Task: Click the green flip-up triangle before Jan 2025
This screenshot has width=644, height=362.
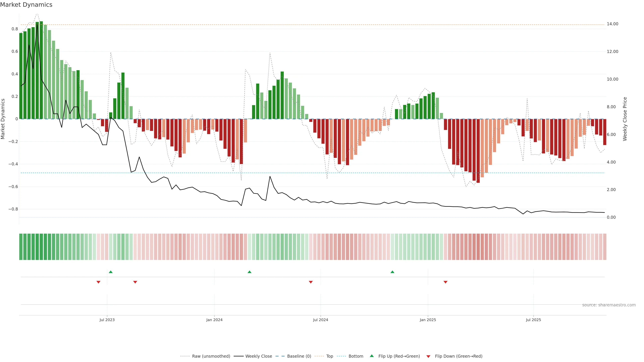Action: pyautogui.click(x=392, y=272)
